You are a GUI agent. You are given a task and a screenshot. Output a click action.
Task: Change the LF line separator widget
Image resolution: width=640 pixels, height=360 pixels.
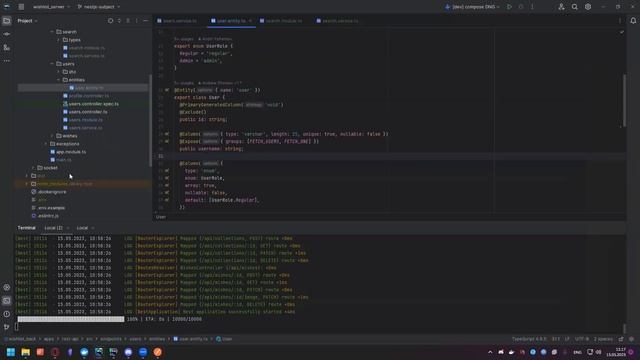pyautogui.click(x=567, y=339)
